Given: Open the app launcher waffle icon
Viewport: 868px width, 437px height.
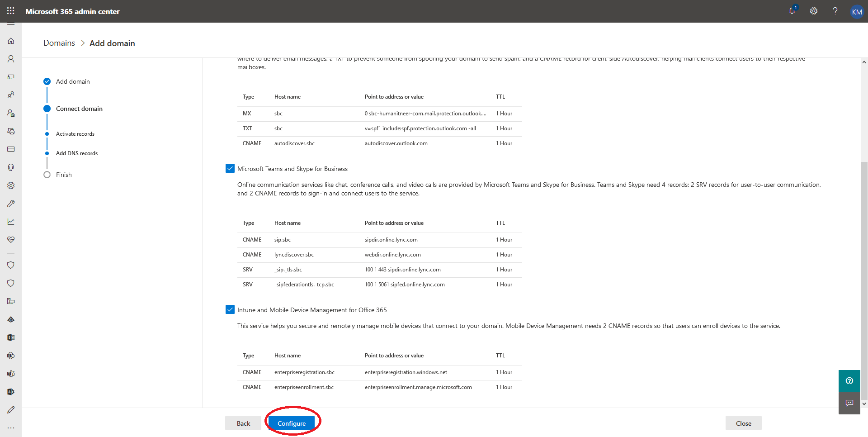Looking at the screenshot, I should click(11, 11).
